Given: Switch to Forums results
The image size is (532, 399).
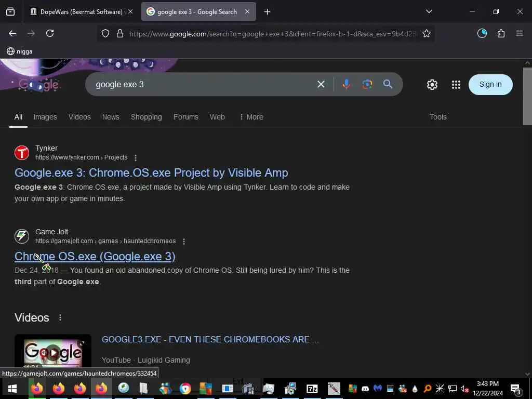Looking at the screenshot, I should tap(186, 117).
